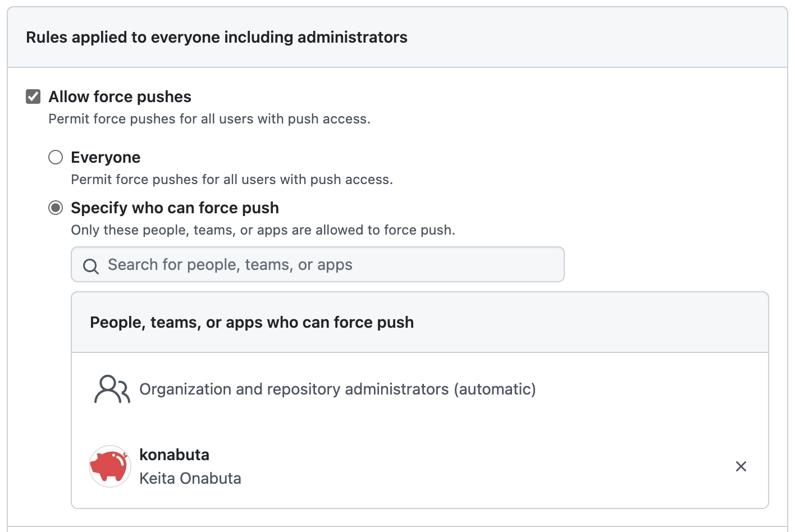The width and height of the screenshot is (795, 532).
Task: Click Organization and repository administrators entry
Action: (x=337, y=388)
